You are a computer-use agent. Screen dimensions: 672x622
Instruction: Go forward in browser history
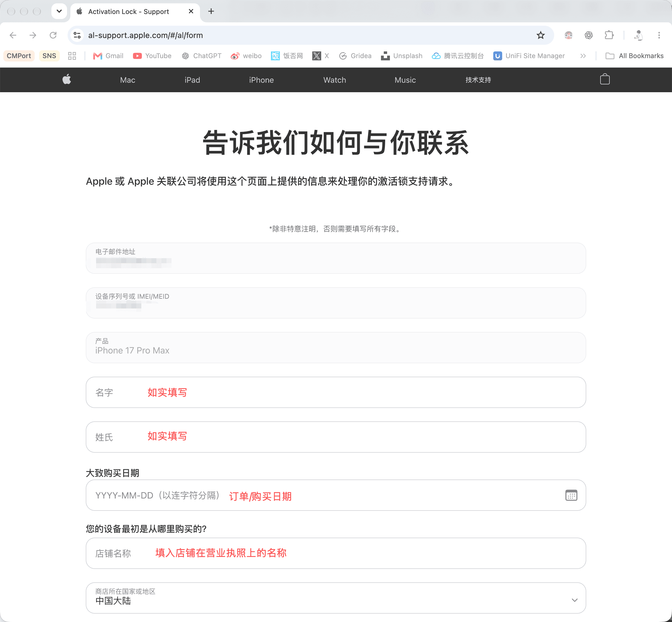pos(33,35)
